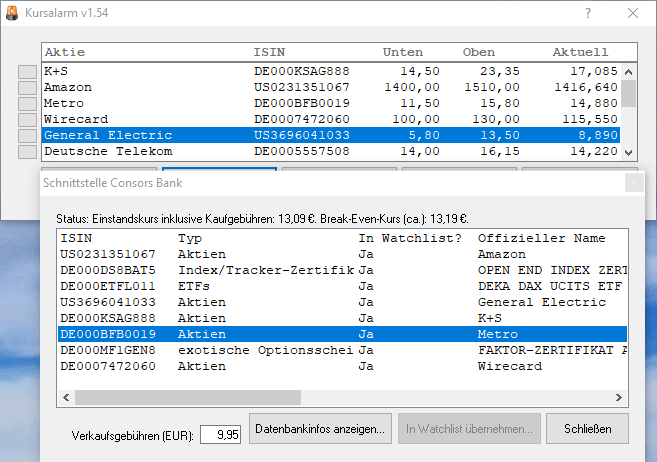The height and width of the screenshot is (462, 657).
Task: Select the DE000BFB0019 Metro row in Consors list
Action: 342,334
